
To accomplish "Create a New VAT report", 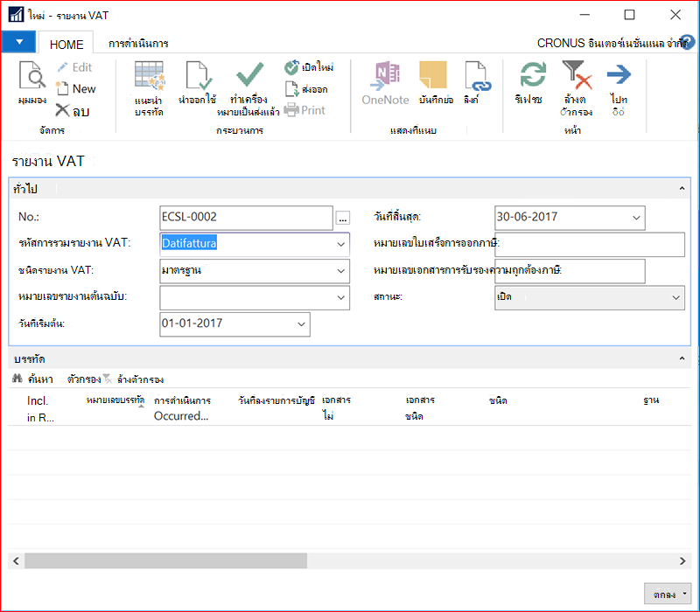I will 76,89.
